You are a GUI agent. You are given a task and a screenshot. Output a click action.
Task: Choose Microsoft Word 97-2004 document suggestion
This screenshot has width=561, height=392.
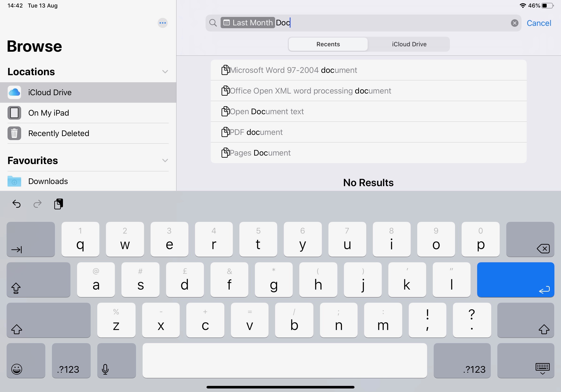(368, 70)
